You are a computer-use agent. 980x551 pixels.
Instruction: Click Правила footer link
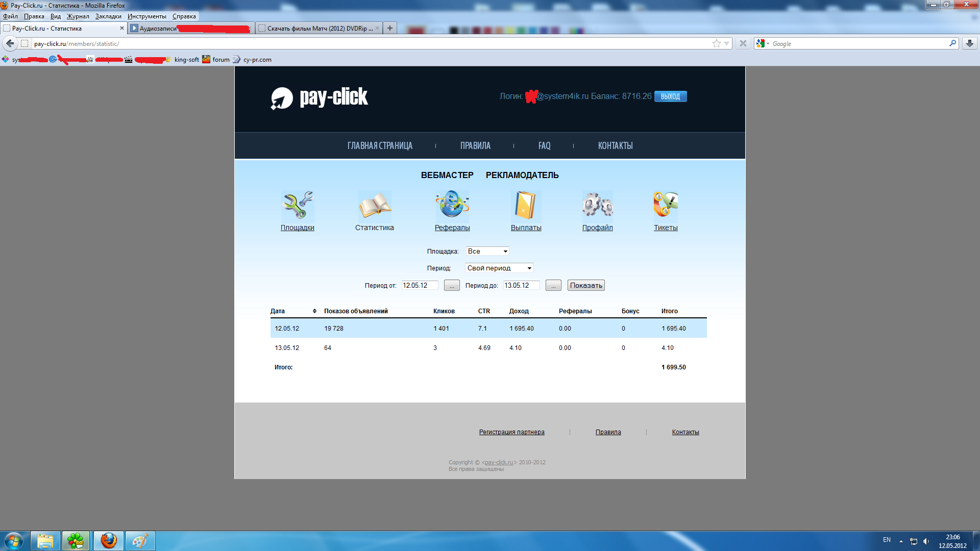point(608,432)
